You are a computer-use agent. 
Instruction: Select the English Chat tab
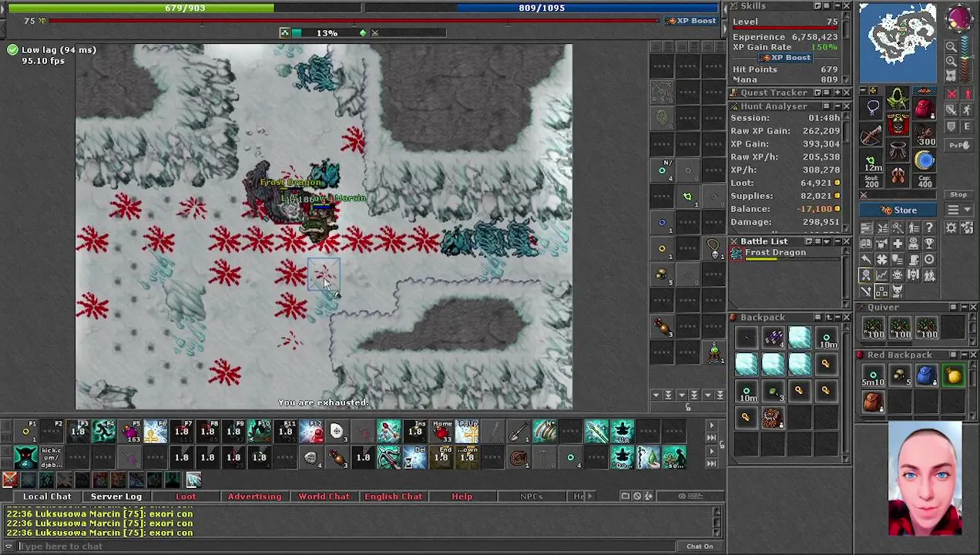point(393,496)
